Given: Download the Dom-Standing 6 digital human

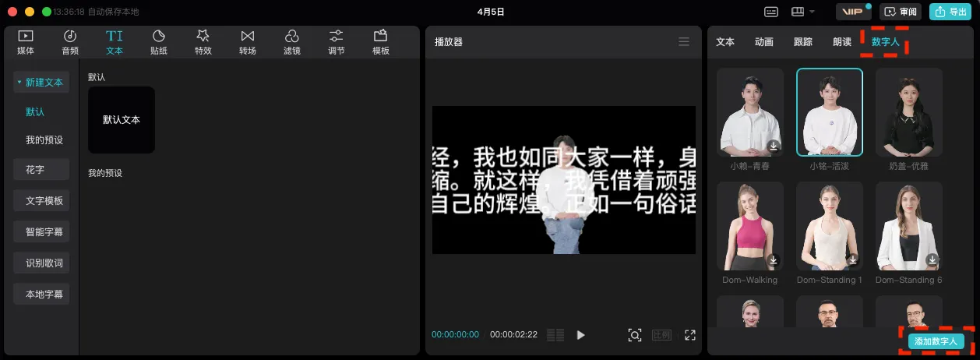Looking at the screenshot, I should pyautogui.click(x=932, y=259).
